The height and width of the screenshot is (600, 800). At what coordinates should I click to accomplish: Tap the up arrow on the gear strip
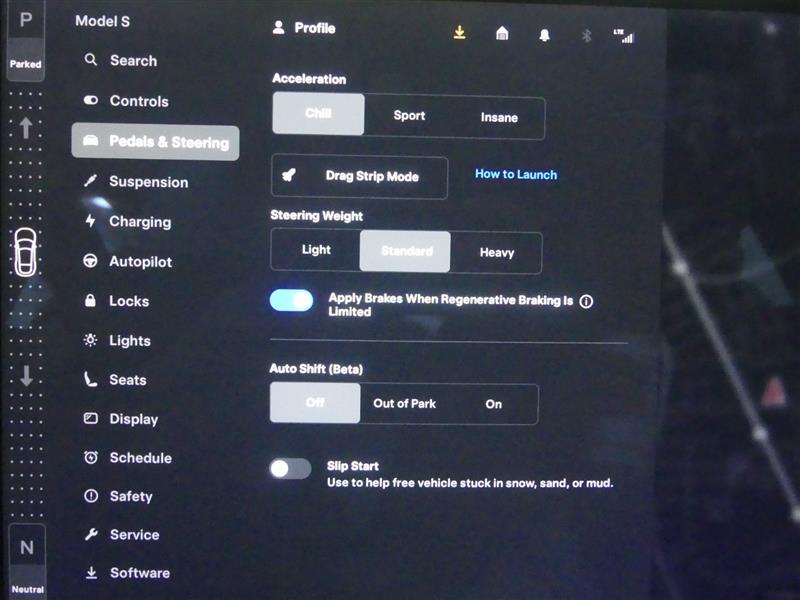tap(26, 128)
